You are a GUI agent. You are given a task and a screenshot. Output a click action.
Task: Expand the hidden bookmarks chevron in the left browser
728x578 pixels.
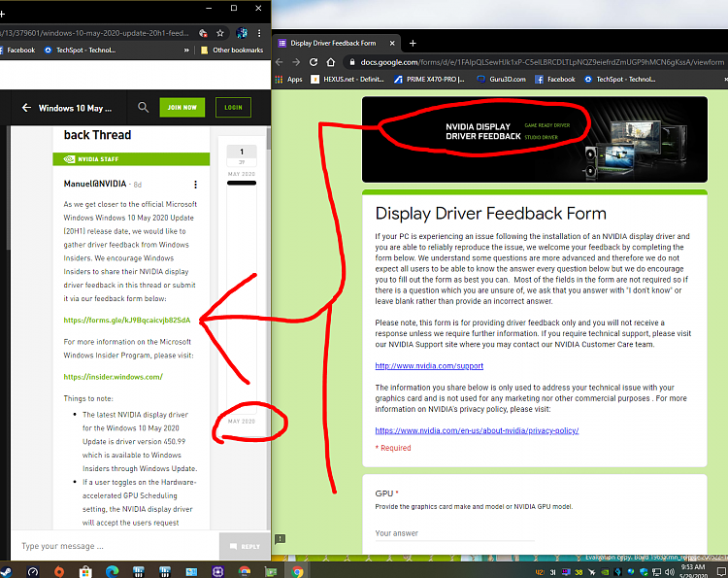(x=186, y=51)
